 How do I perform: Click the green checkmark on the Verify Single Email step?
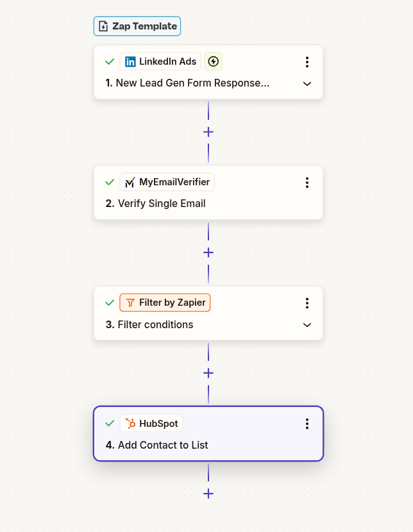109,182
